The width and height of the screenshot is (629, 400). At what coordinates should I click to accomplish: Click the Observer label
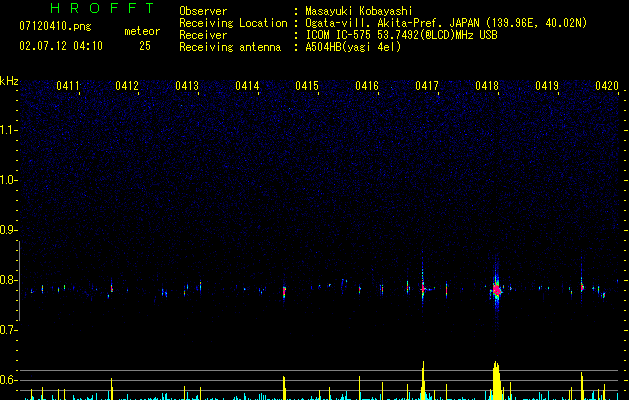click(x=203, y=11)
